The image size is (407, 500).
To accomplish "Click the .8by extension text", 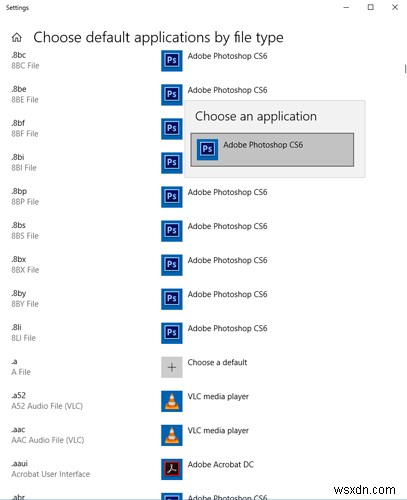I will (x=19, y=293).
